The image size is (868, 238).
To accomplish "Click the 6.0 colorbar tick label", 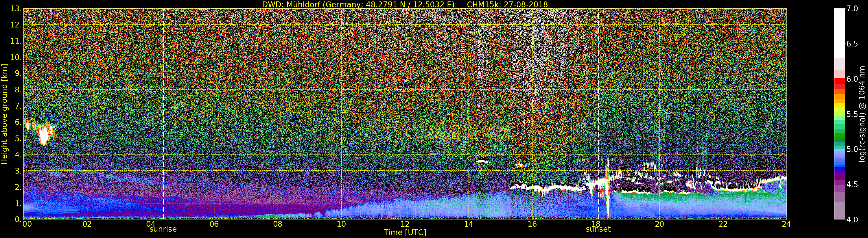I will tap(852, 79).
